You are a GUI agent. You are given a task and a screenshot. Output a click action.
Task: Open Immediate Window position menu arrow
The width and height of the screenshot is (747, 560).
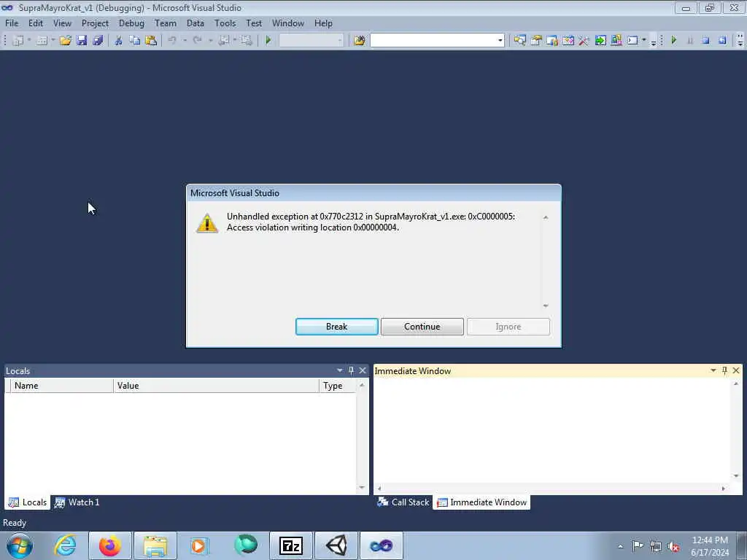(x=713, y=370)
